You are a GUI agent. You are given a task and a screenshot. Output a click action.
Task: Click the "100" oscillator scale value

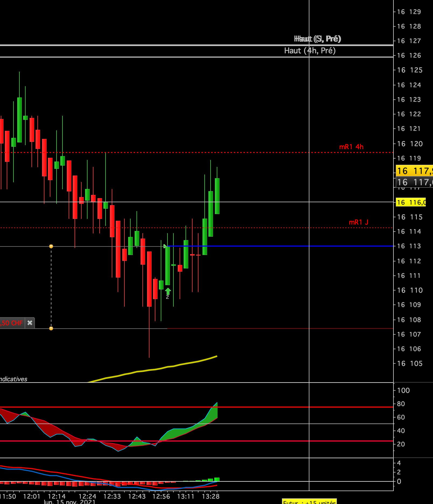(x=403, y=390)
